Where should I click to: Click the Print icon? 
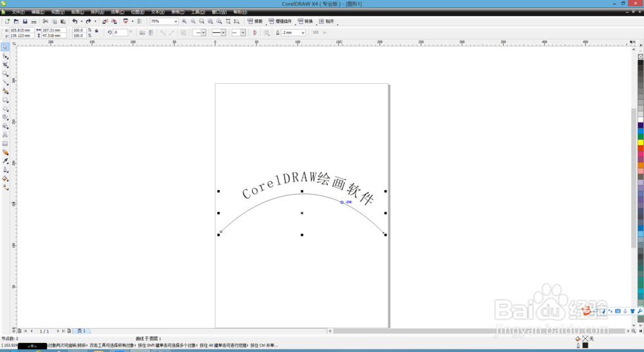[x=34, y=21]
